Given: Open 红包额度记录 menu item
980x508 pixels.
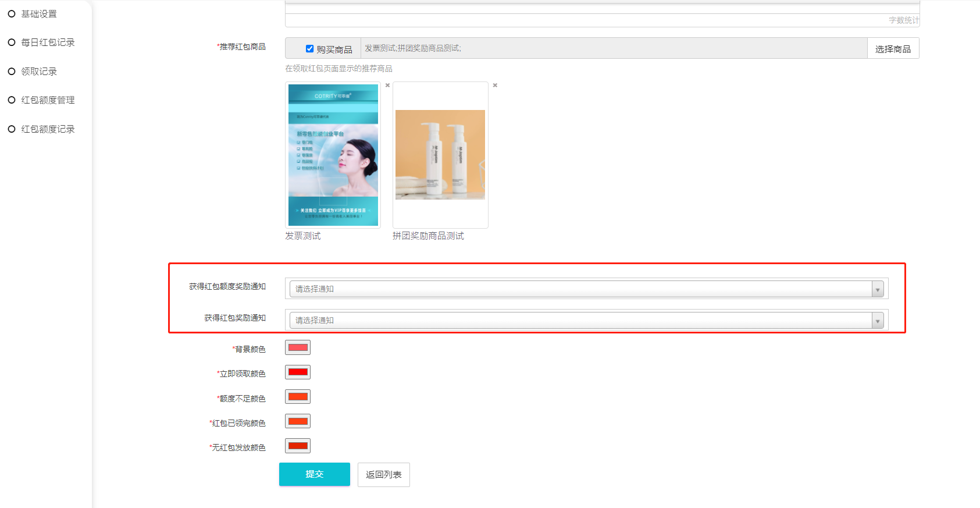Looking at the screenshot, I should click(48, 129).
